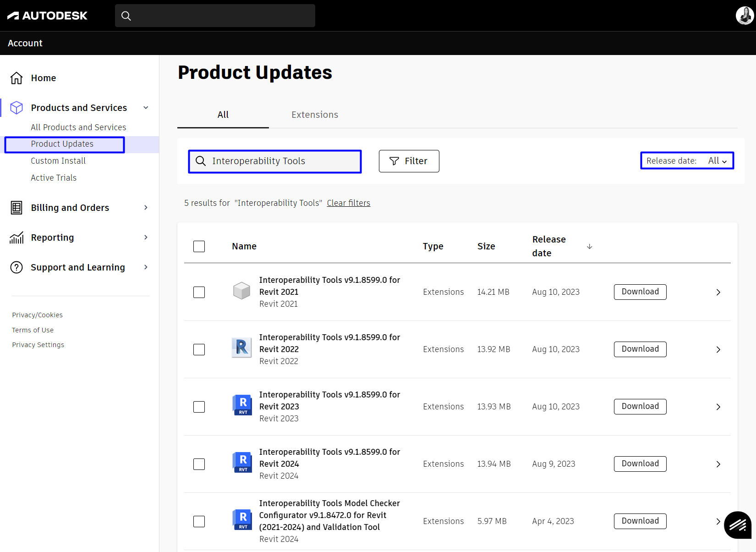Click the Interoperability Tools search field

coord(275,161)
